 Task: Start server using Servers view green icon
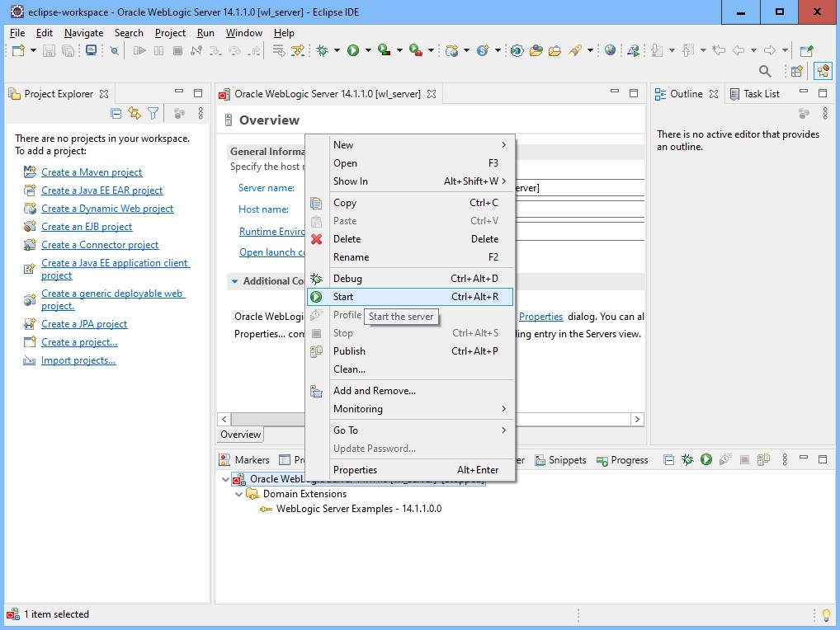pos(706,459)
